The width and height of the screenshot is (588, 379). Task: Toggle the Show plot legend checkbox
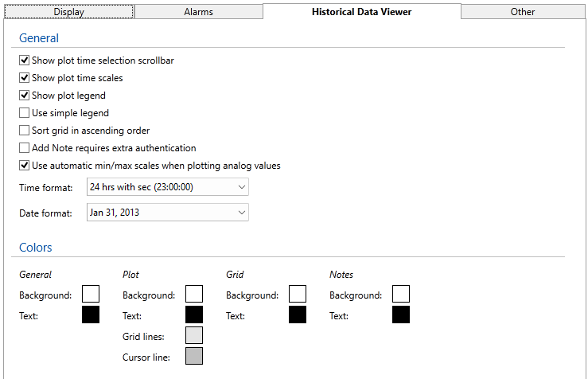pyautogui.click(x=25, y=96)
